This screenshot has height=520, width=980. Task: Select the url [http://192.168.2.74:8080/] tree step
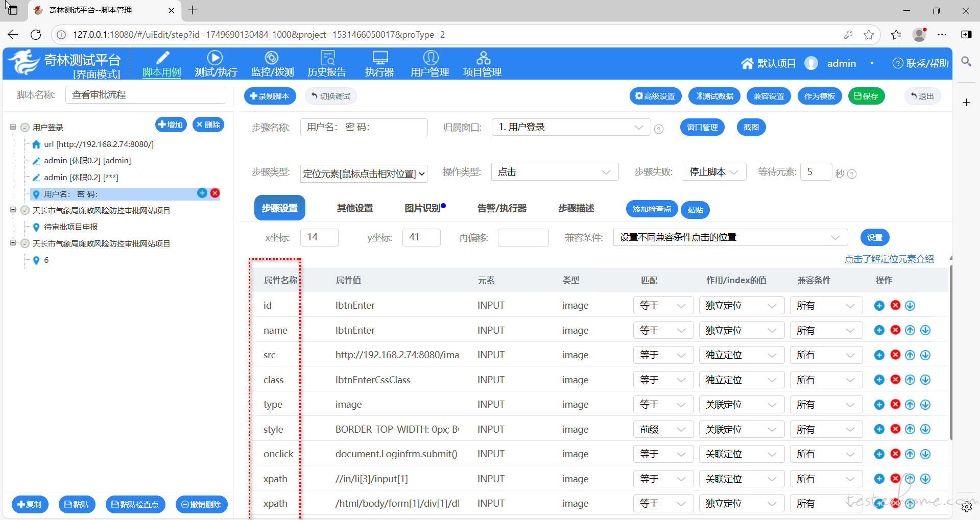pyautogui.click(x=99, y=144)
